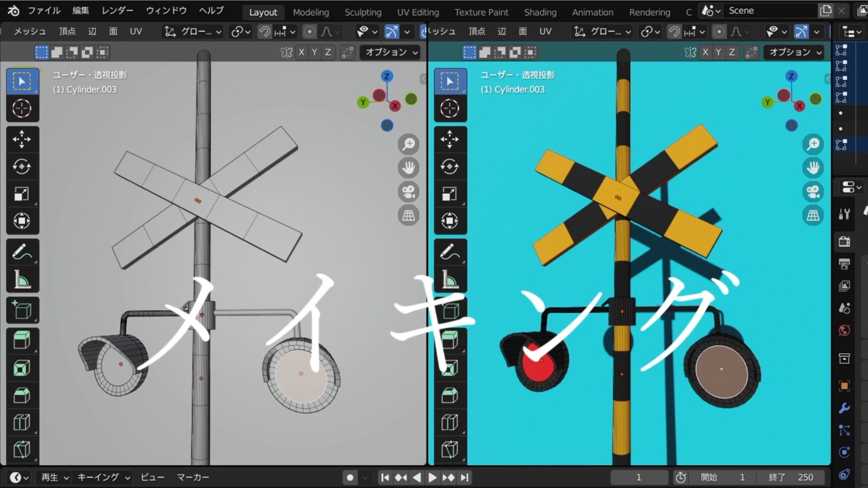Open オプション dropdown in right viewport
The image size is (868, 488).
click(794, 52)
